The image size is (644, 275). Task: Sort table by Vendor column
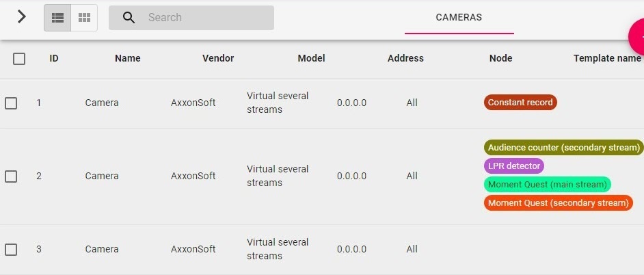tap(218, 59)
